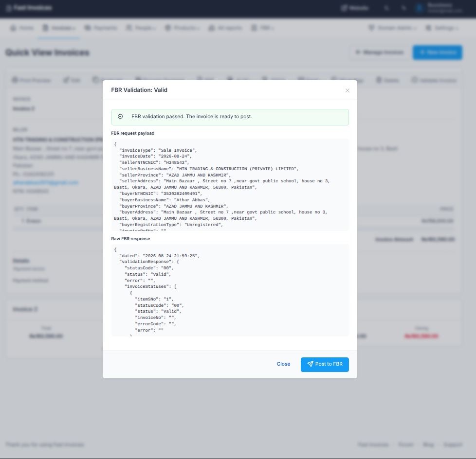Open the blurred Settings menu in the navbar

coord(442,28)
